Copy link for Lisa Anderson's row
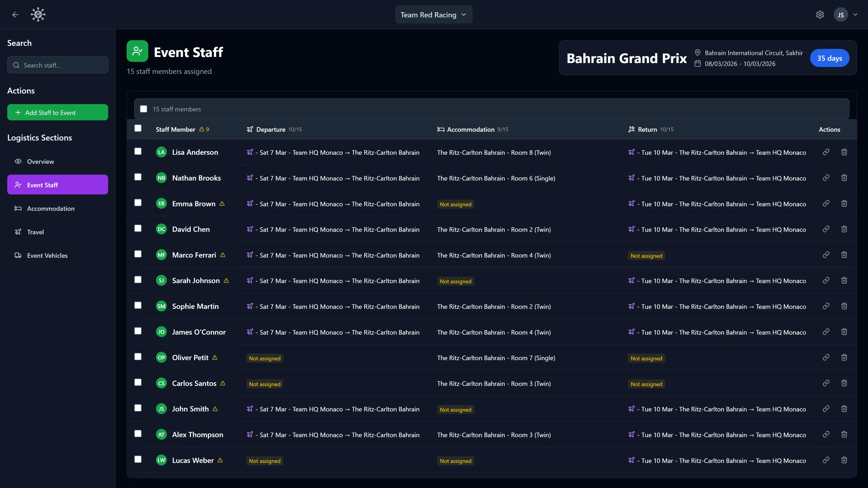868x488 pixels. point(826,152)
